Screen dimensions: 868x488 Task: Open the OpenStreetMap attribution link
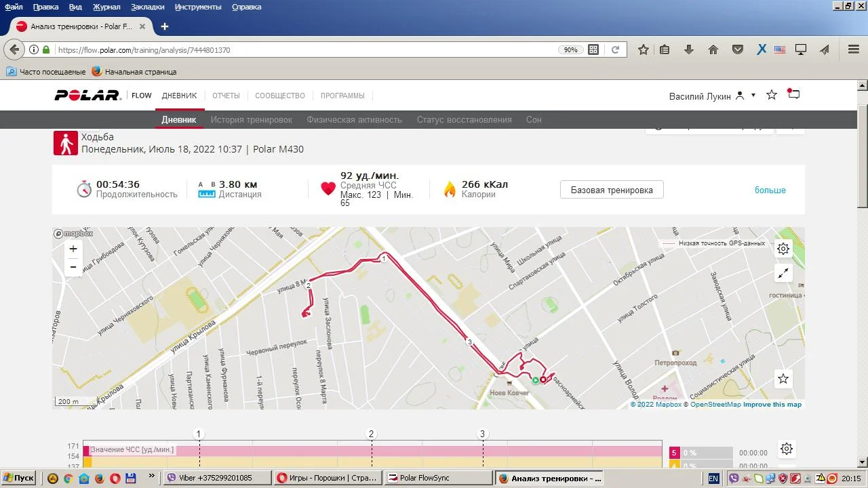pyautogui.click(x=715, y=405)
